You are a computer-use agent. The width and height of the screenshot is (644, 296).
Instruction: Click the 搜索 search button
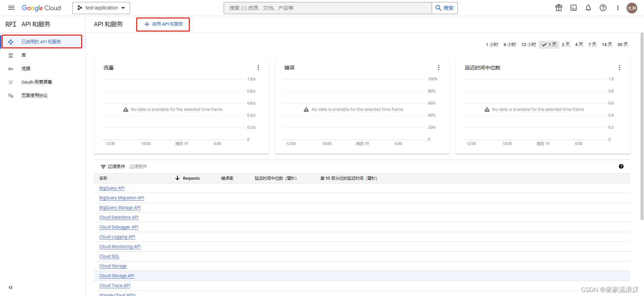point(445,8)
